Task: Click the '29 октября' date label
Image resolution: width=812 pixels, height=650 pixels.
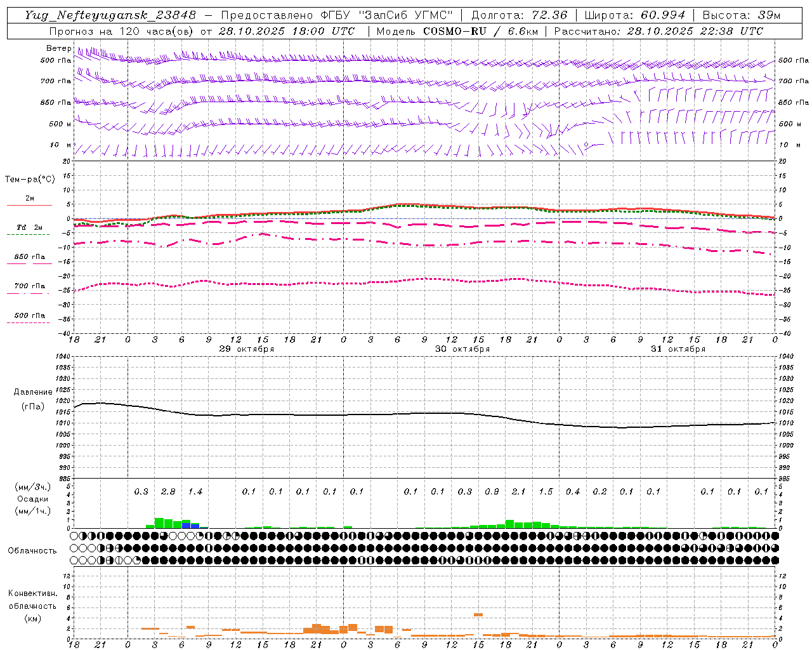Action: pos(247,349)
